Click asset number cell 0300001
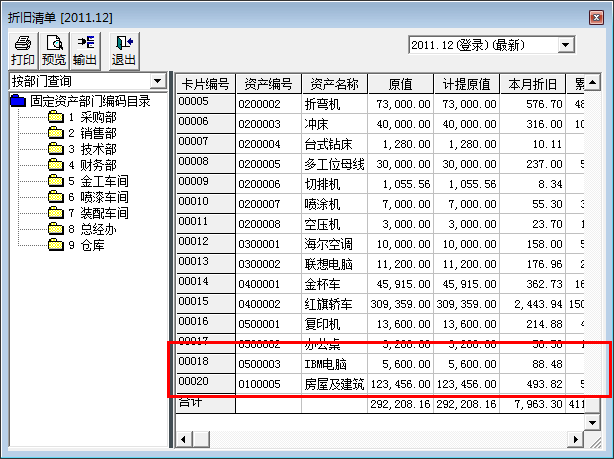The height and width of the screenshot is (459, 614). (268, 244)
